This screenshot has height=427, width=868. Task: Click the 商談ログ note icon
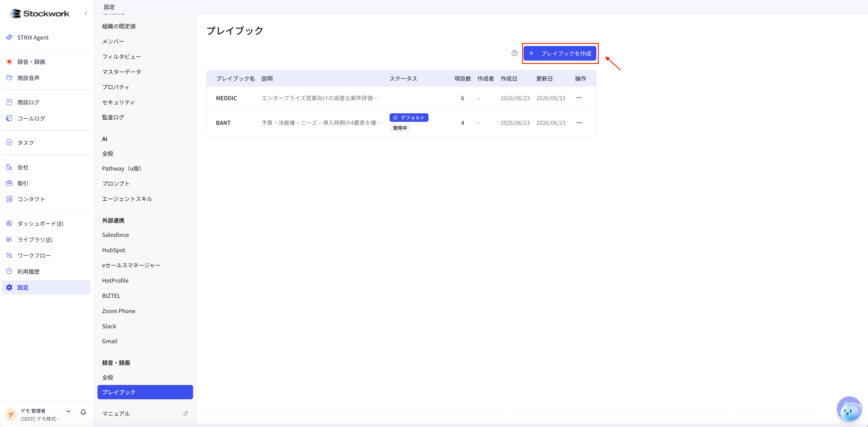9,102
